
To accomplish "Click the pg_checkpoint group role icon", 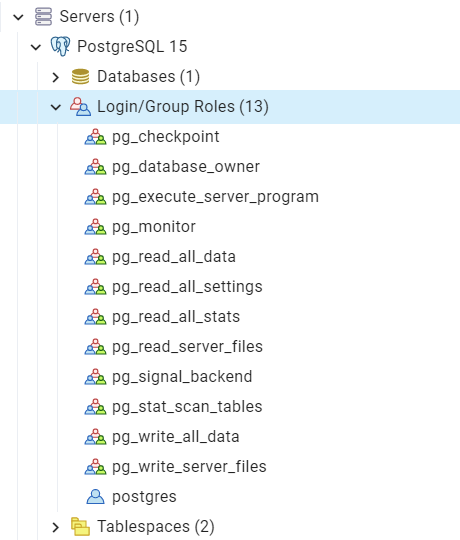I will click(95, 137).
